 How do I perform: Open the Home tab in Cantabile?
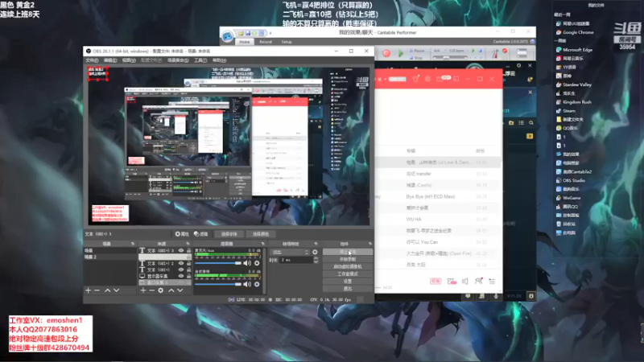click(245, 42)
